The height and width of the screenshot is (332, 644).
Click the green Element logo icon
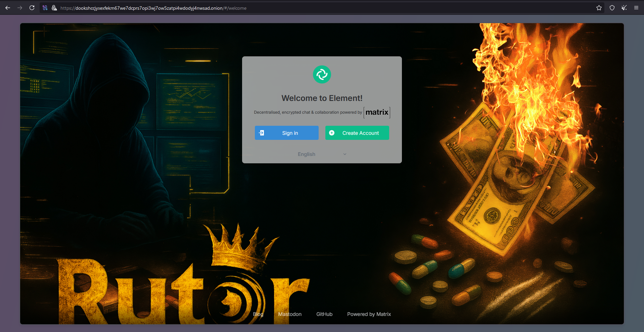(321, 74)
